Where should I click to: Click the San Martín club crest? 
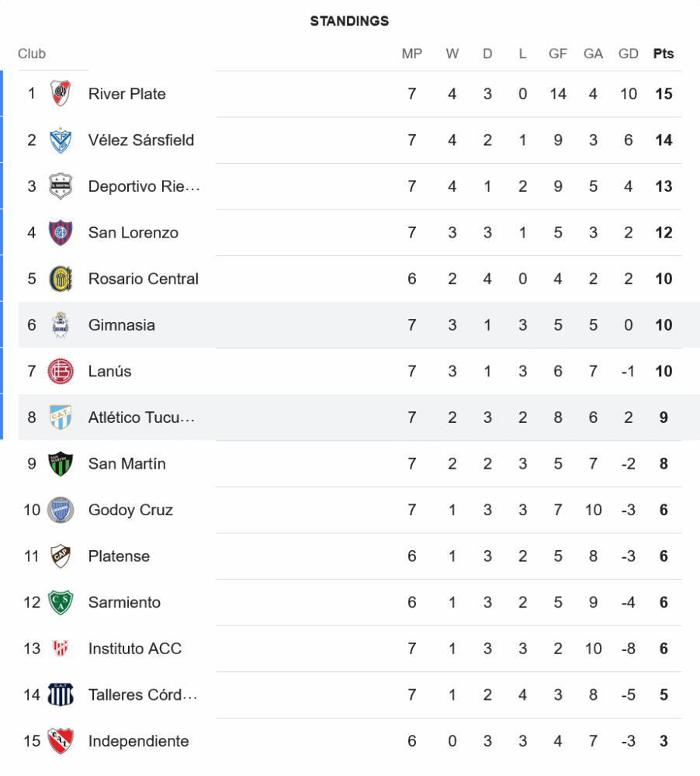click(x=61, y=463)
